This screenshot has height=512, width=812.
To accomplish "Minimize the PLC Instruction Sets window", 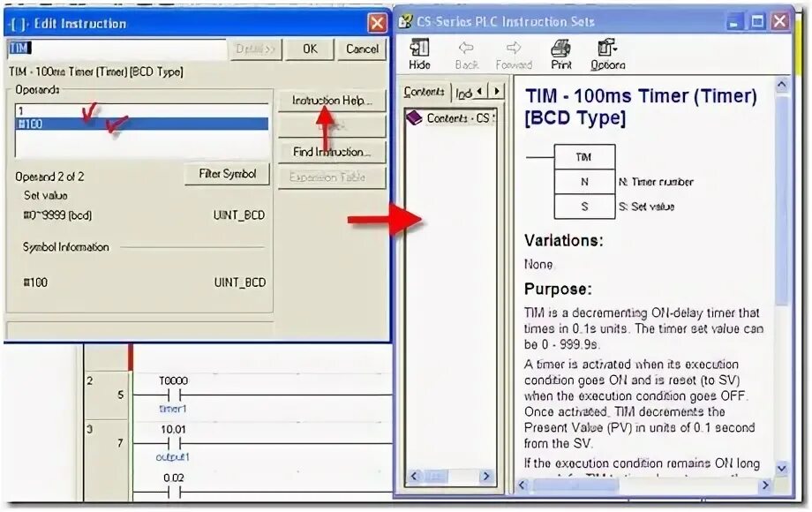I will pos(733,22).
